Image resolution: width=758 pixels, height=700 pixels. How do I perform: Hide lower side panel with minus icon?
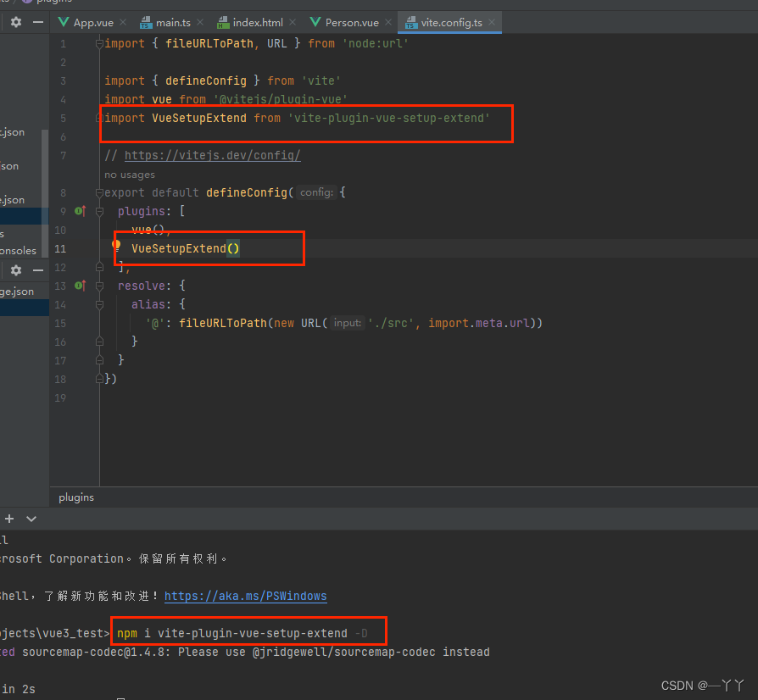(x=38, y=270)
